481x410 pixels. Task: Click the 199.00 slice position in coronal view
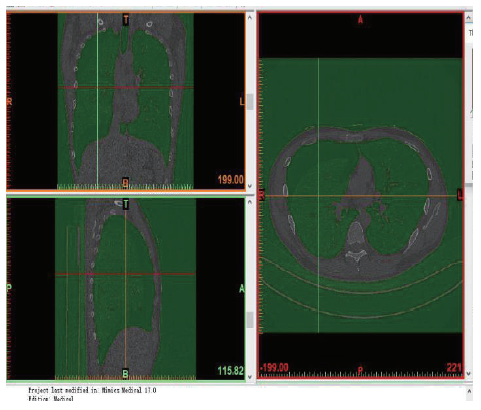[230, 180]
